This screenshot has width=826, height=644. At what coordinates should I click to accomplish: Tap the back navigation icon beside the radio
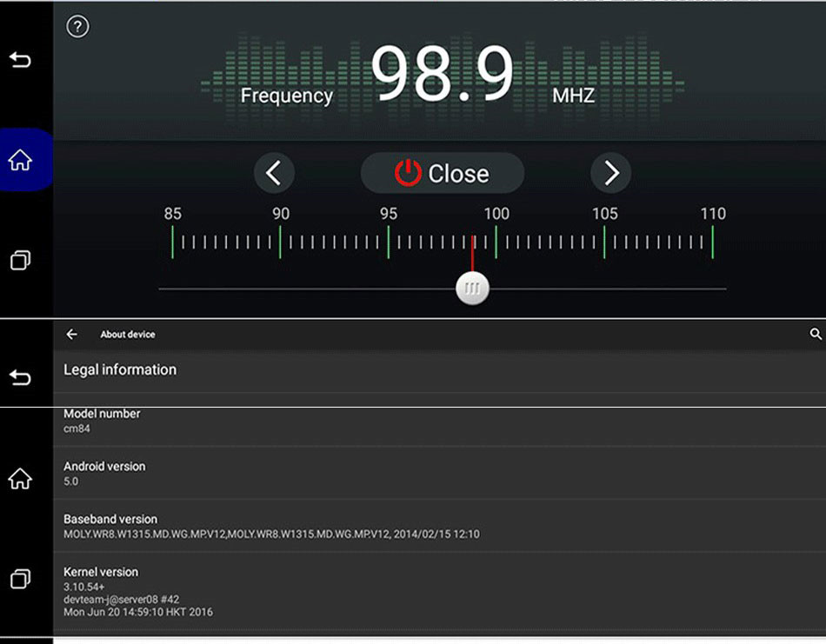pos(20,60)
